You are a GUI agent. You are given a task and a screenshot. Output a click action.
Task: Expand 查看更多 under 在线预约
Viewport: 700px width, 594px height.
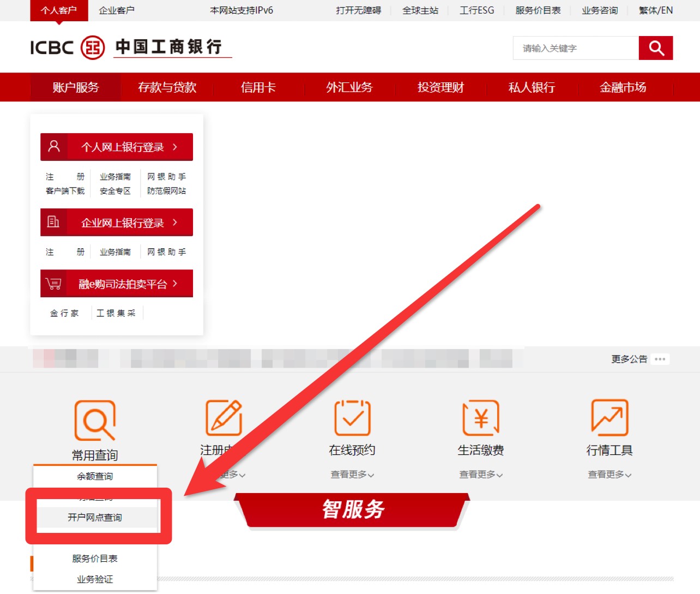[x=352, y=475]
